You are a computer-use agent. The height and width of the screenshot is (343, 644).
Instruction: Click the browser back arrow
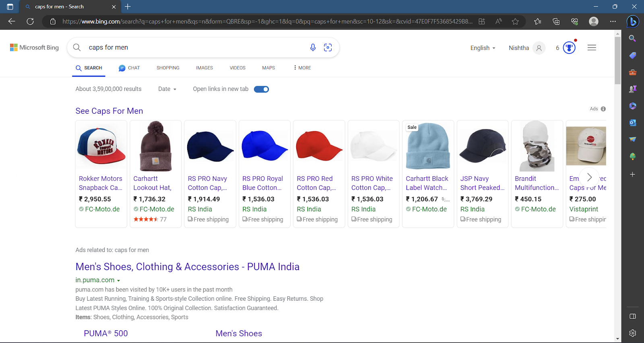(12, 21)
